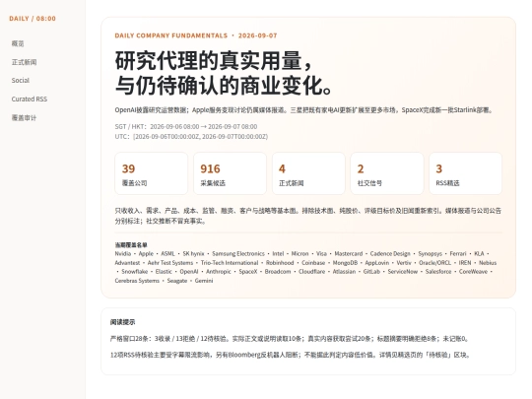Click Mastercard in the coverage list

tap(349, 254)
